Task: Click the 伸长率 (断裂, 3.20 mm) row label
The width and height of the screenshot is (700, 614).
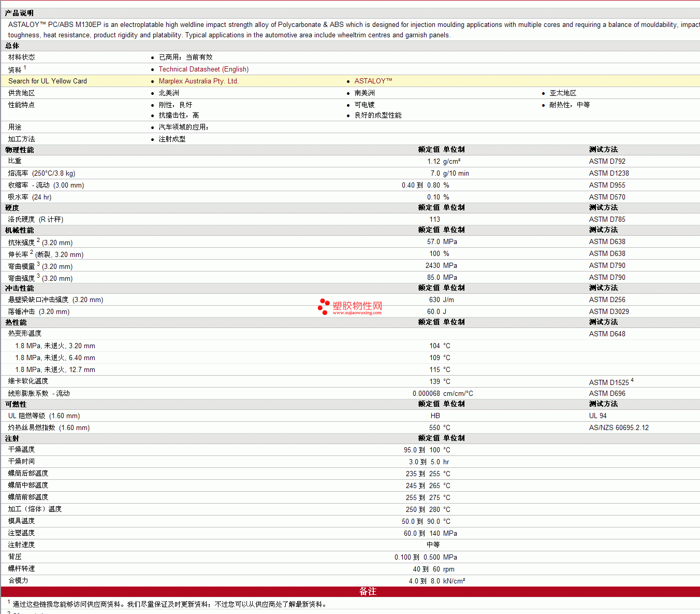Action: [46, 254]
